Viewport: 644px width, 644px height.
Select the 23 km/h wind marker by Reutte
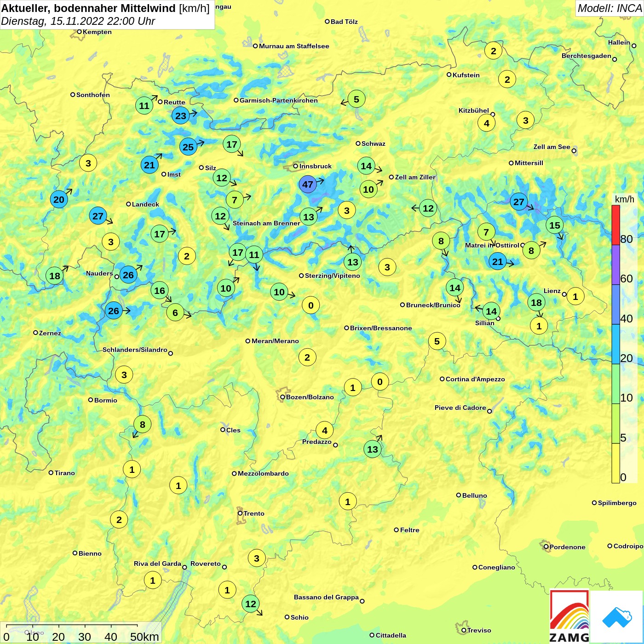[x=181, y=115]
